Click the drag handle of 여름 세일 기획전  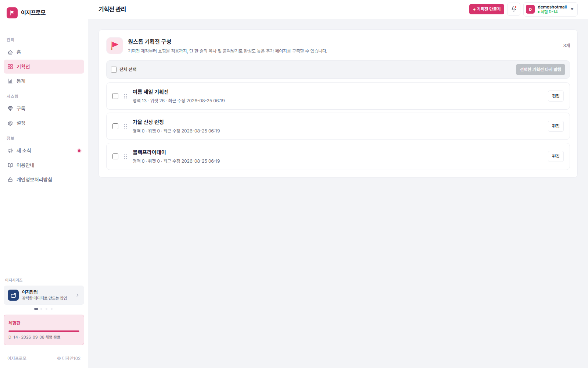click(125, 96)
